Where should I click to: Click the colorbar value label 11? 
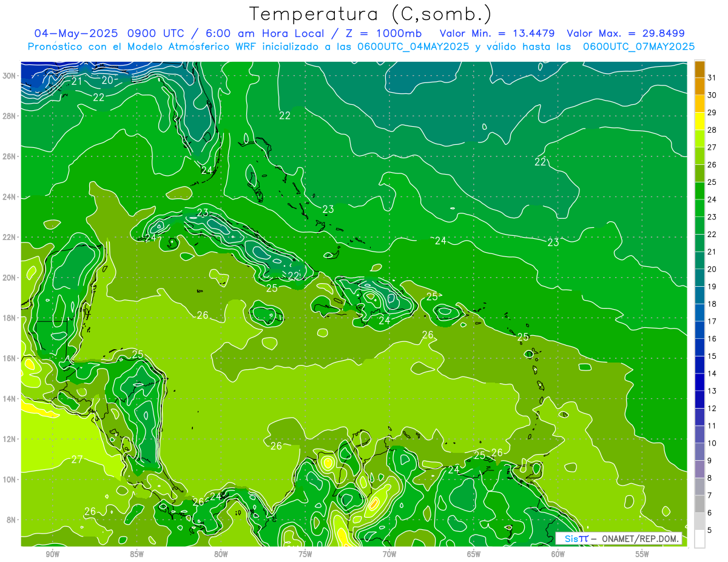click(712, 426)
